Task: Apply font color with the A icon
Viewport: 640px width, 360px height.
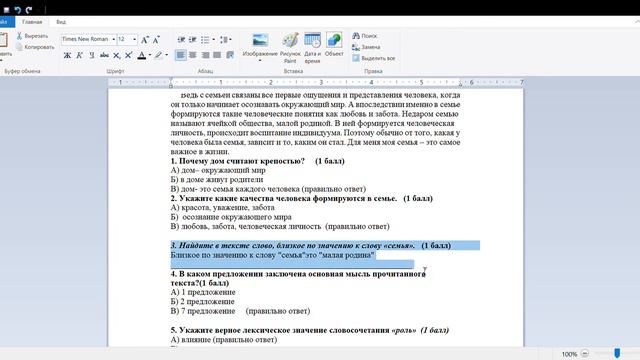Action: click(x=142, y=55)
